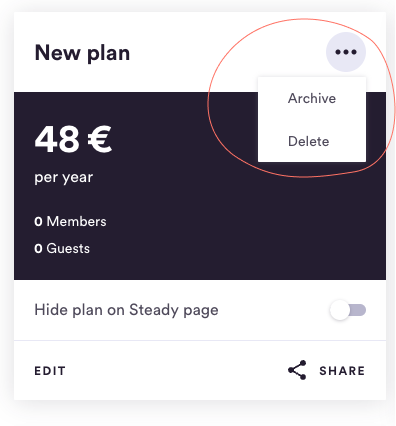Click the 48 € price amount
Screen dimensions: 396x426
click(73, 139)
